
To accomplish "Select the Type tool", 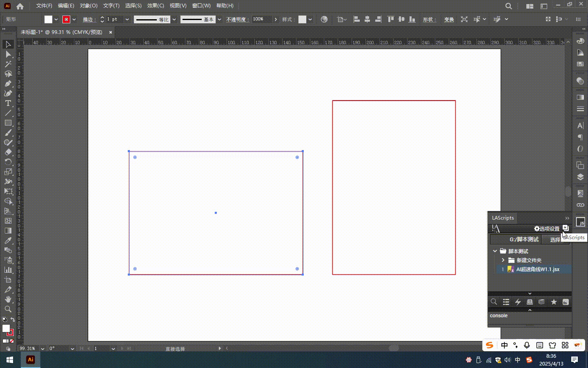I will (8, 103).
